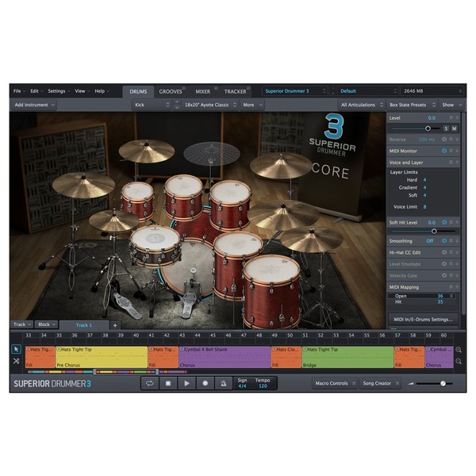476x476 pixels.
Task: Open the Box State Presets dropdown
Action: [x=413, y=105]
